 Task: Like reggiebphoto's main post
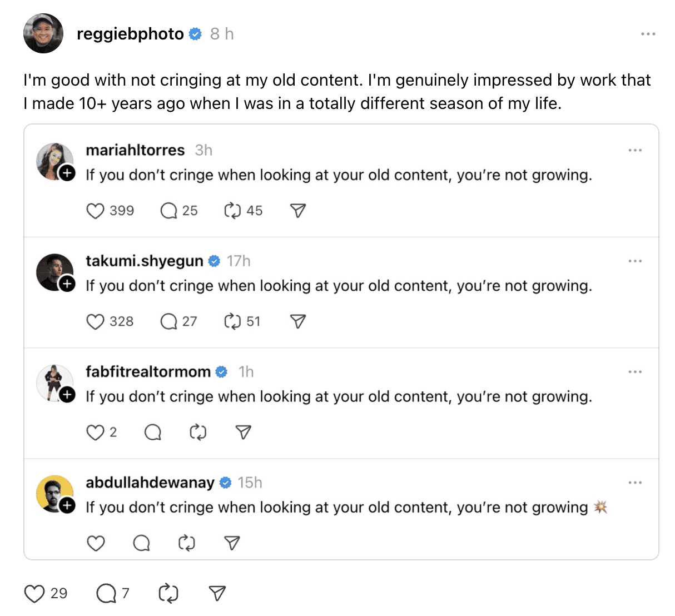tap(34, 593)
